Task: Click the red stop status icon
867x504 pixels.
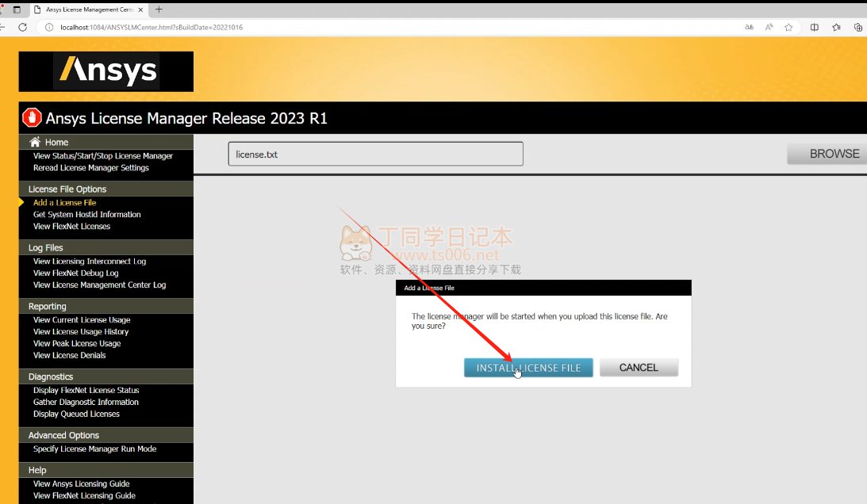Action: (32, 118)
